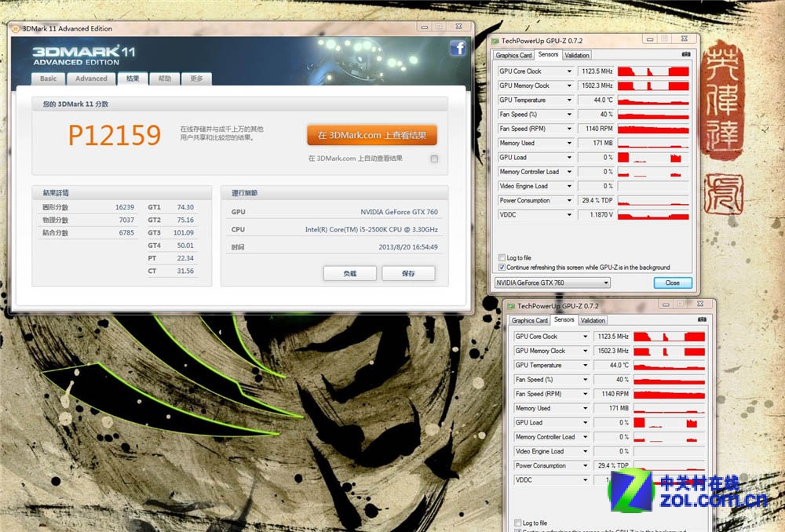Switch to Graphics Card tab in upper GPU-Z
The image size is (785, 532).
point(513,55)
